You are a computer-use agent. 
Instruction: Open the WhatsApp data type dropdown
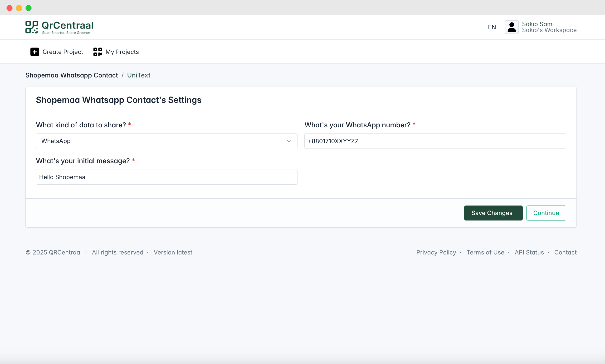click(166, 141)
